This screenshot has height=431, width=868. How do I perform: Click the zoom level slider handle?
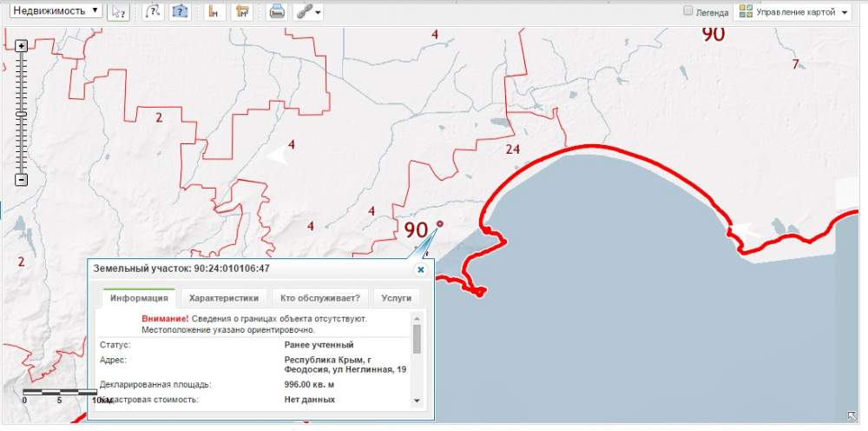(x=21, y=114)
